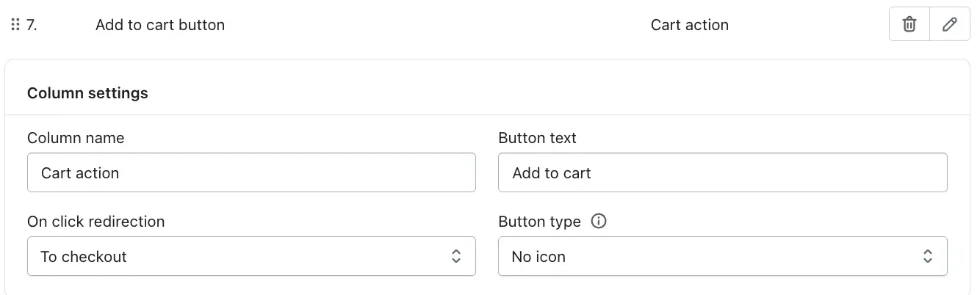Click the pencil edit icon
This screenshot has height=295, width=980.
[x=949, y=25]
